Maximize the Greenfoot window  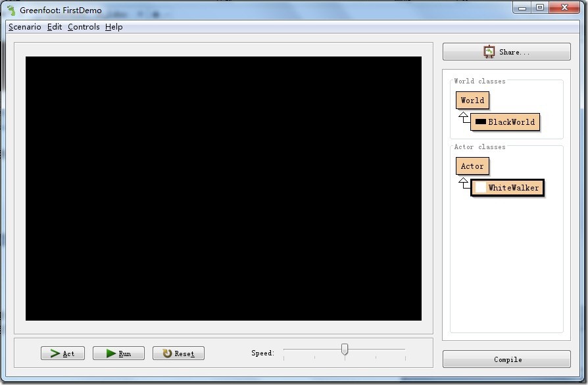[x=539, y=7]
